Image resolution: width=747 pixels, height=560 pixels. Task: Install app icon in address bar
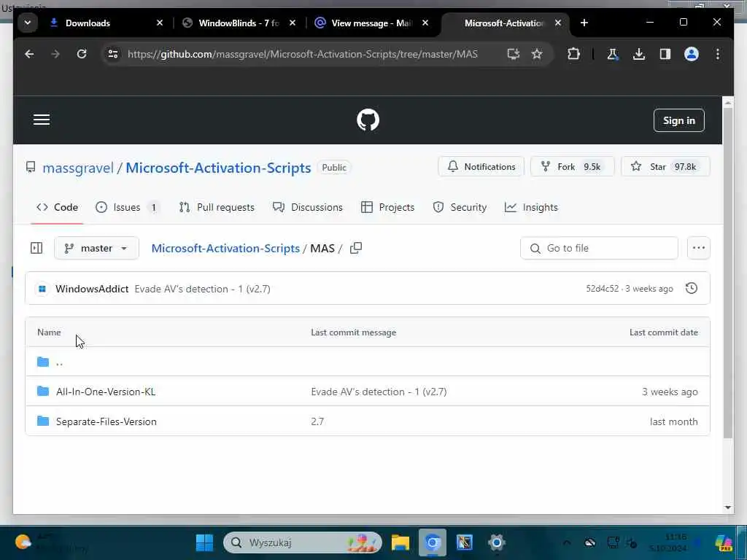point(513,54)
